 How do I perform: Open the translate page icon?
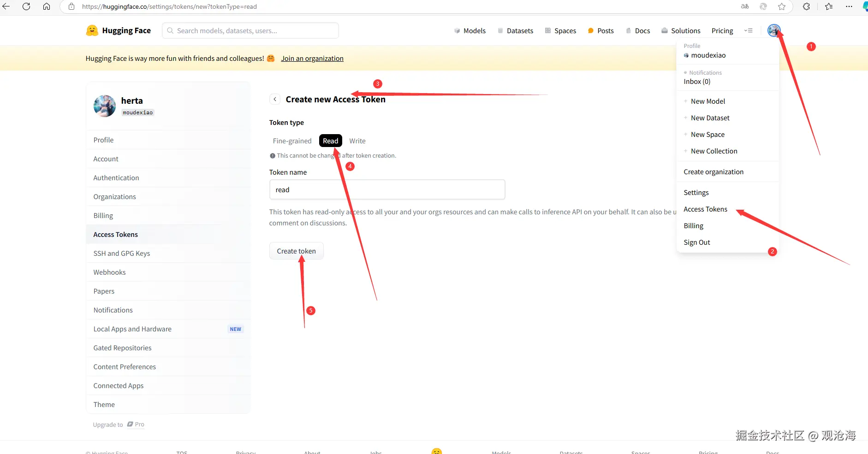tap(745, 6)
